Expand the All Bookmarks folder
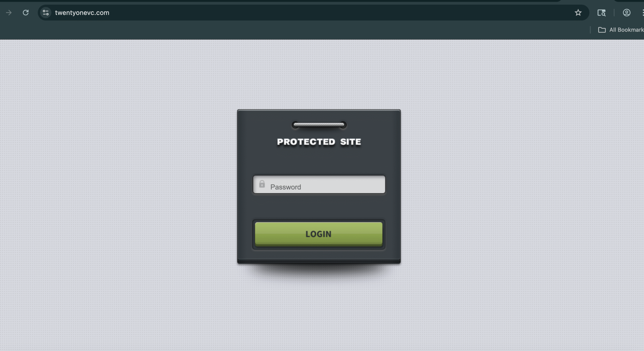Image resolution: width=644 pixels, height=351 pixels. point(621,30)
